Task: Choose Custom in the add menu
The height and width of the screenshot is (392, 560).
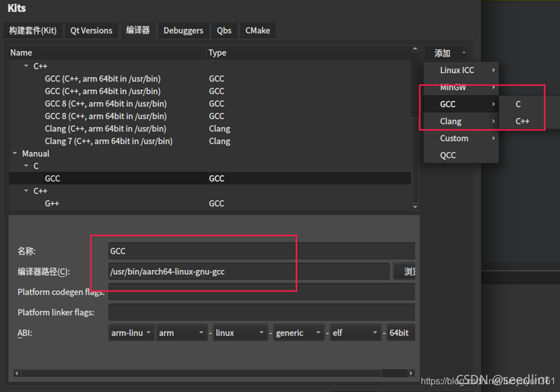Action: point(461,138)
